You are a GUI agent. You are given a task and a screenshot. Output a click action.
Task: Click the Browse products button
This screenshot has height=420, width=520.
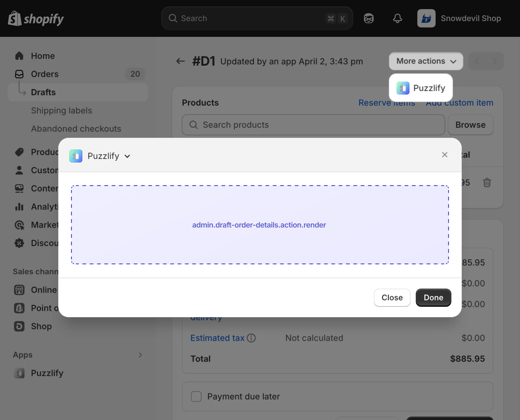pyautogui.click(x=471, y=125)
